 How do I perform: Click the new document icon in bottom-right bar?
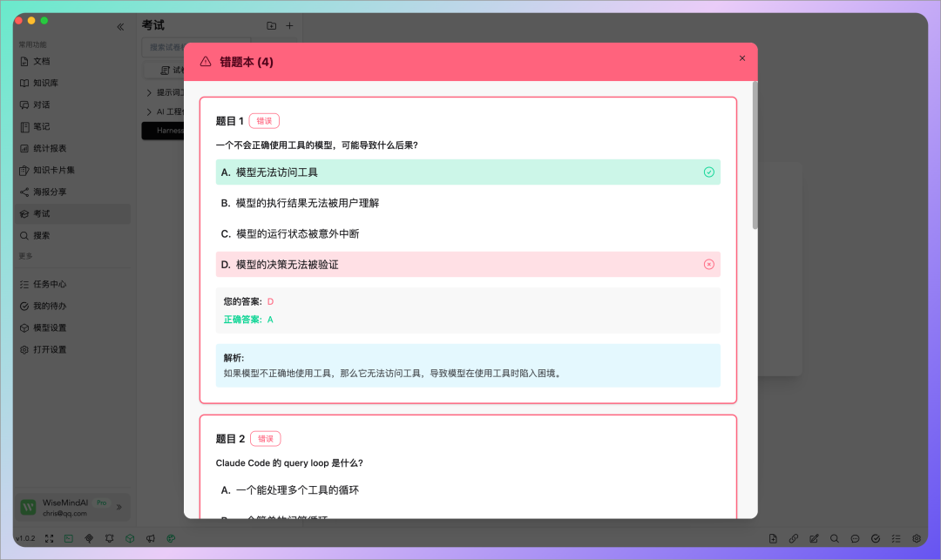click(773, 538)
